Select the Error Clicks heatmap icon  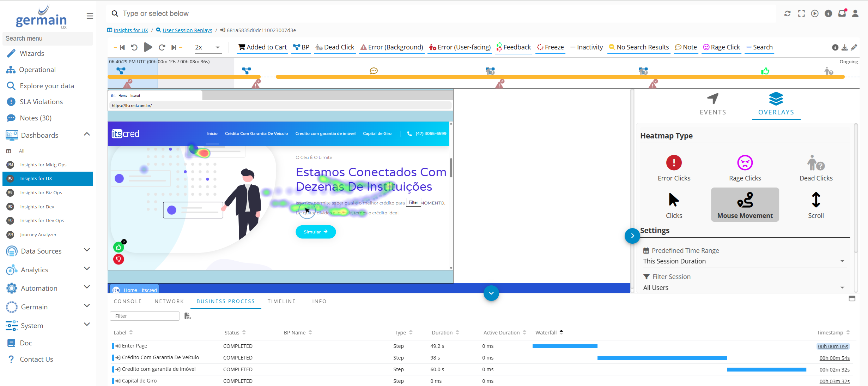(674, 163)
